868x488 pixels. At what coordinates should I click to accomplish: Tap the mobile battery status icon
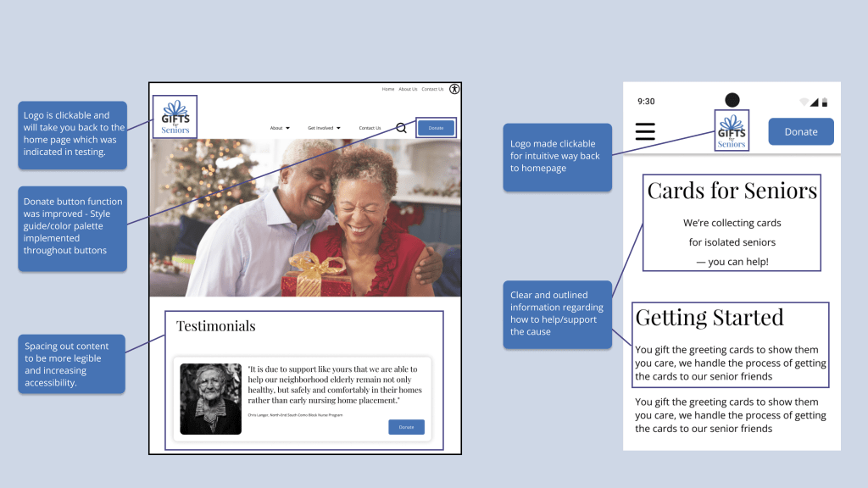tap(825, 102)
